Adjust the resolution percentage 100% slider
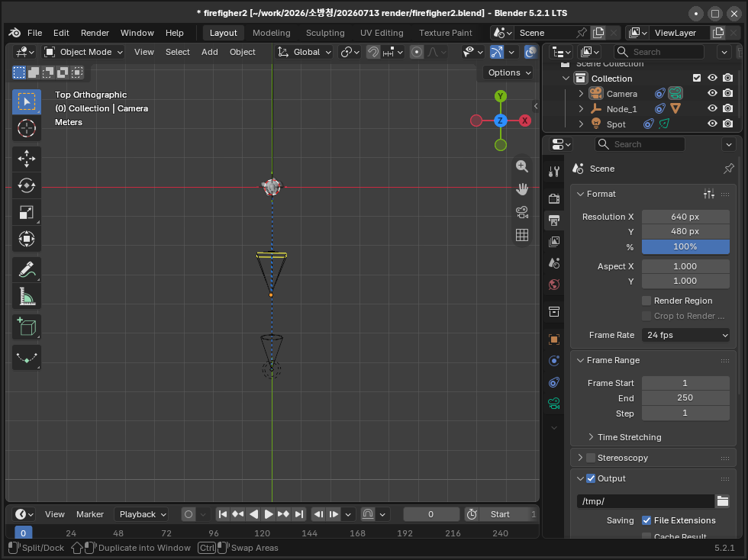Screen dimensions: 748x560 [x=685, y=246]
